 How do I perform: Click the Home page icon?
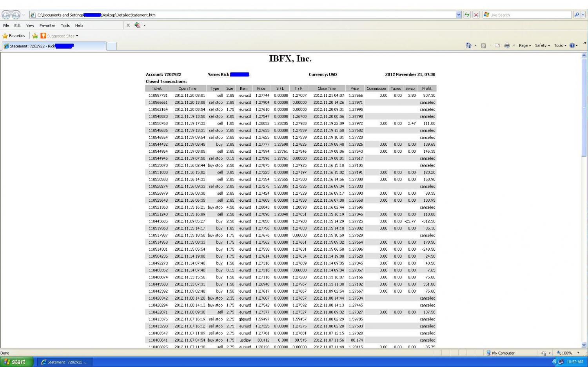pos(468,45)
